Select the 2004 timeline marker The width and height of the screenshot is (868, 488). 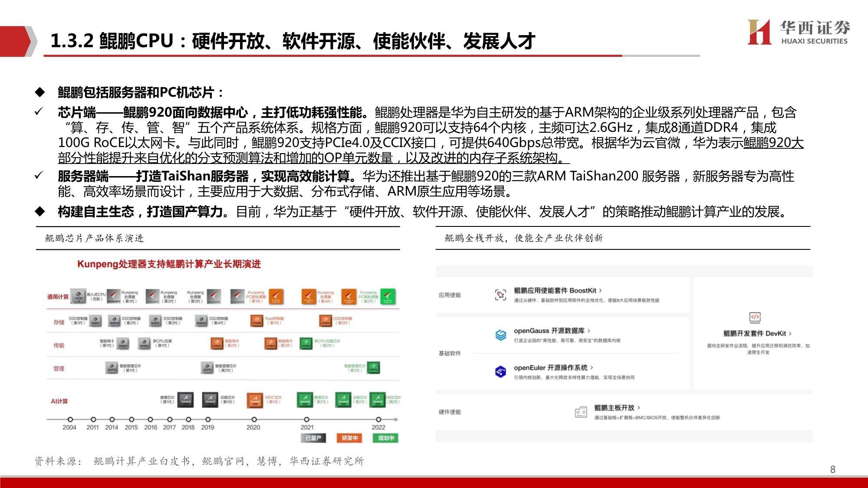pyautogui.click(x=70, y=419)
